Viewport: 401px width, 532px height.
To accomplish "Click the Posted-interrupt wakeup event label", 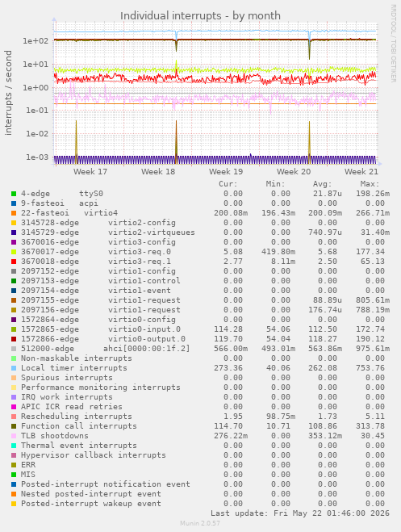I will coord(91,504).
